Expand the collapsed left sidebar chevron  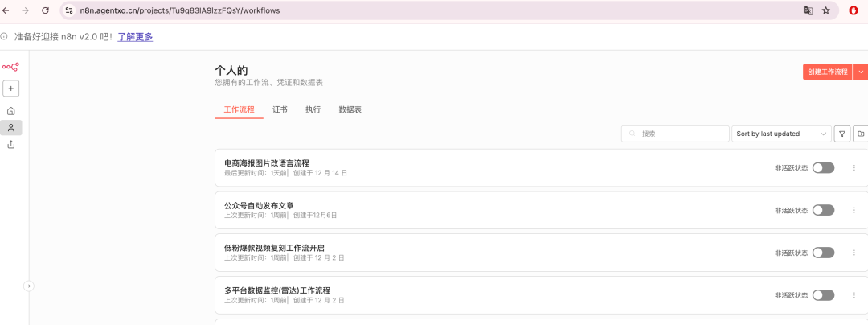29,286
